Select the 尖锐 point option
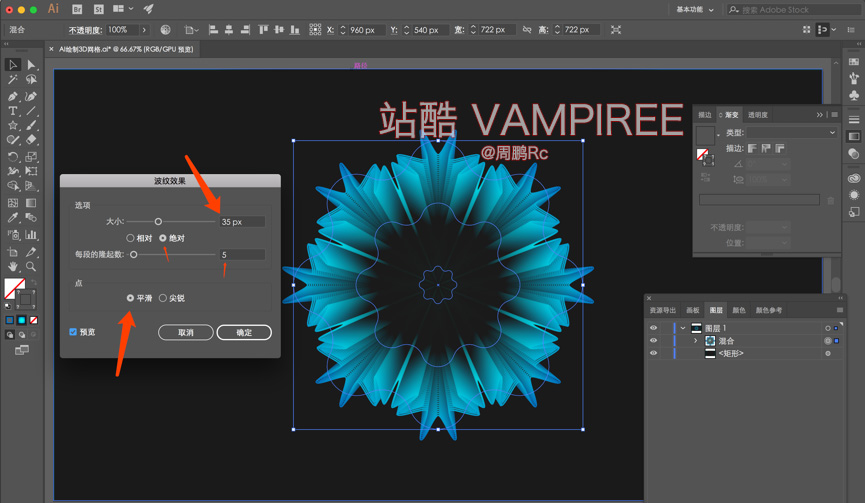865x503 pixels. (x=163, y=298)
